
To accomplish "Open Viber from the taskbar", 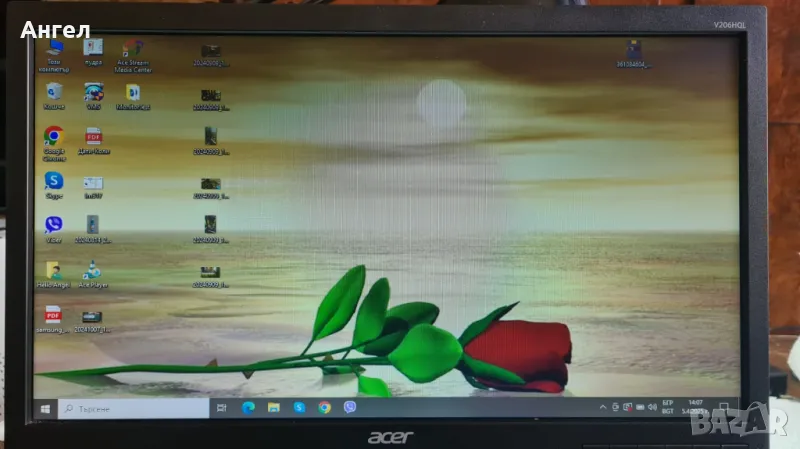I will pyautogui.click(x=350, y=407).
